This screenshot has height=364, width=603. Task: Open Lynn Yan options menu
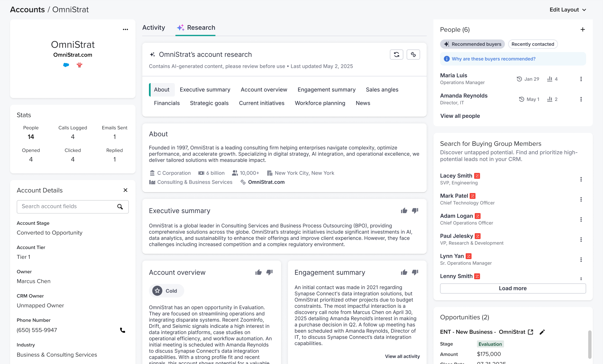click(x=581, y=260)
